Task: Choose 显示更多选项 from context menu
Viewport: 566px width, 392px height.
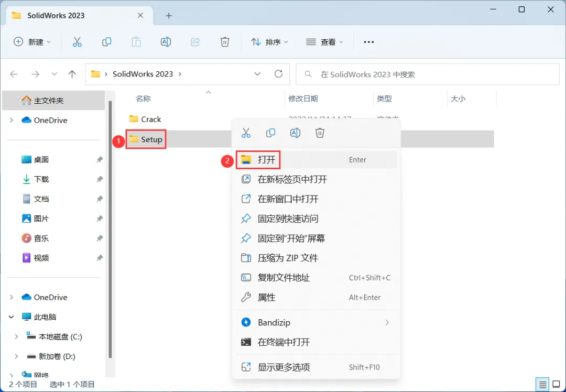Action: (x=317, y=367)
